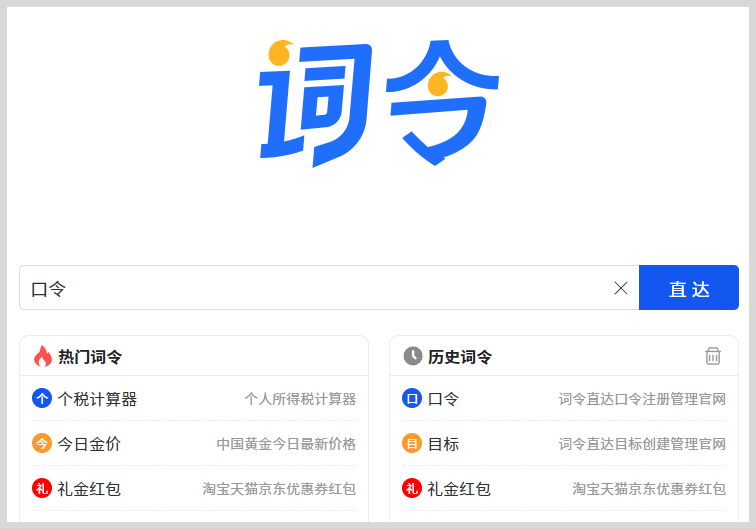Open 礼金红包 under 历史词令
This screenshot has height=529, width=756.
coord(459,488)
